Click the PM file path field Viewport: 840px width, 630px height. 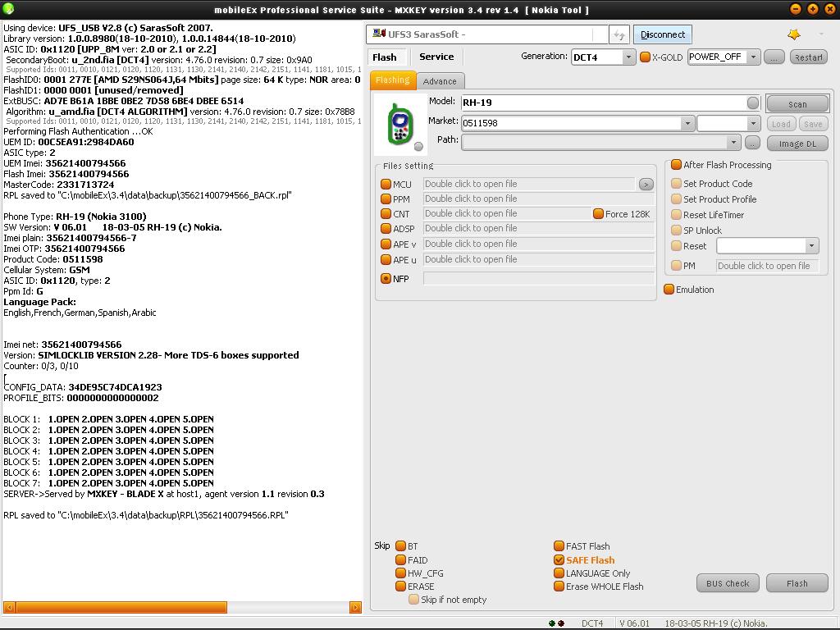[767, 266]
